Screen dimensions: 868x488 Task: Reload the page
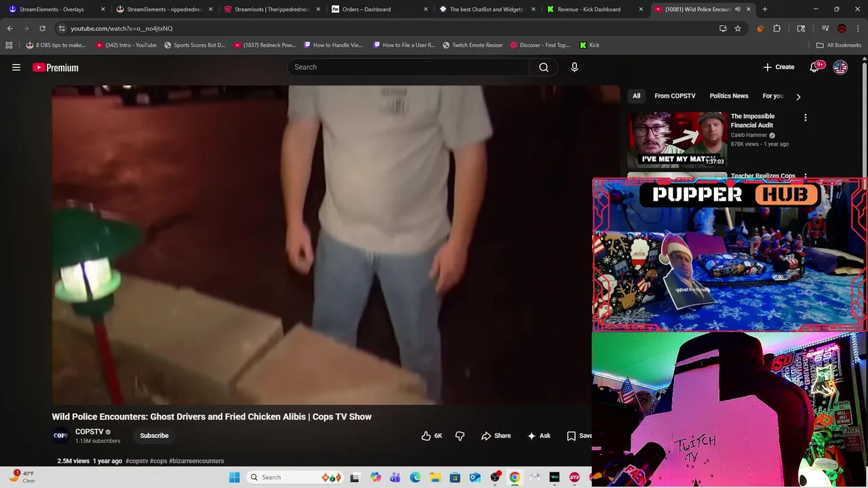[42, 28]
